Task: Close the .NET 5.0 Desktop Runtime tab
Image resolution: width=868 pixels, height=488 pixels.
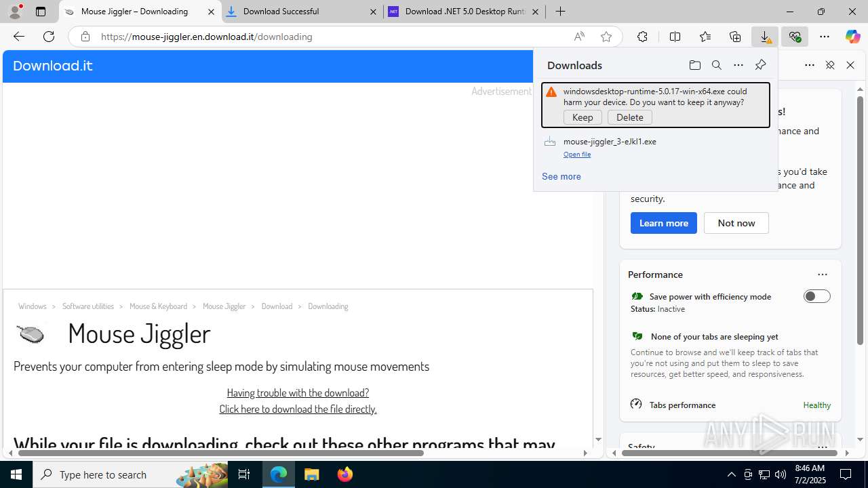Action: pyautogui.click(x=535, y=12)
